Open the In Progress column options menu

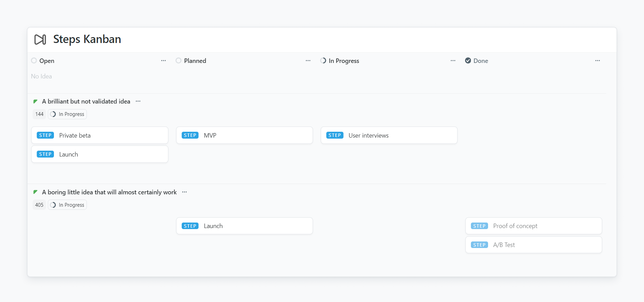pos(453,61)
